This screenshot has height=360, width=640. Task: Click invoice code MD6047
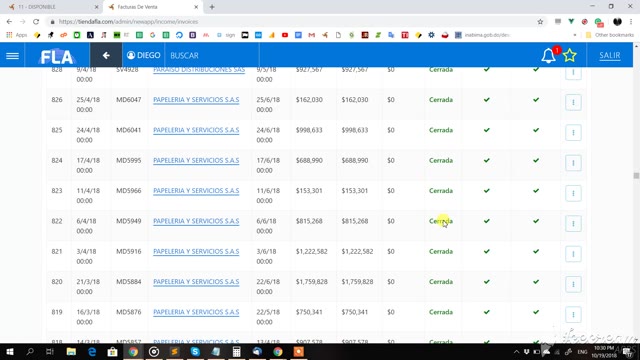pyautogui.click(x=129, y=100)
